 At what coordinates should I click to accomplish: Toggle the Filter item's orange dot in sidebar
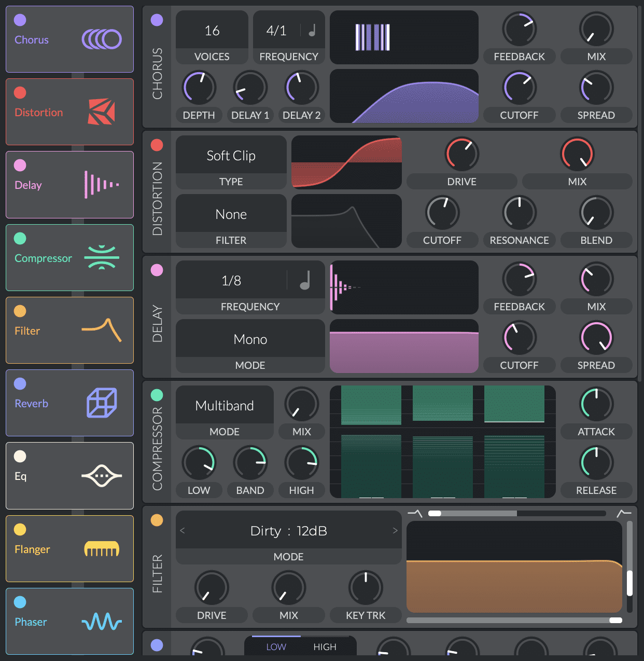pyautogui.click(x=20, y=311)
